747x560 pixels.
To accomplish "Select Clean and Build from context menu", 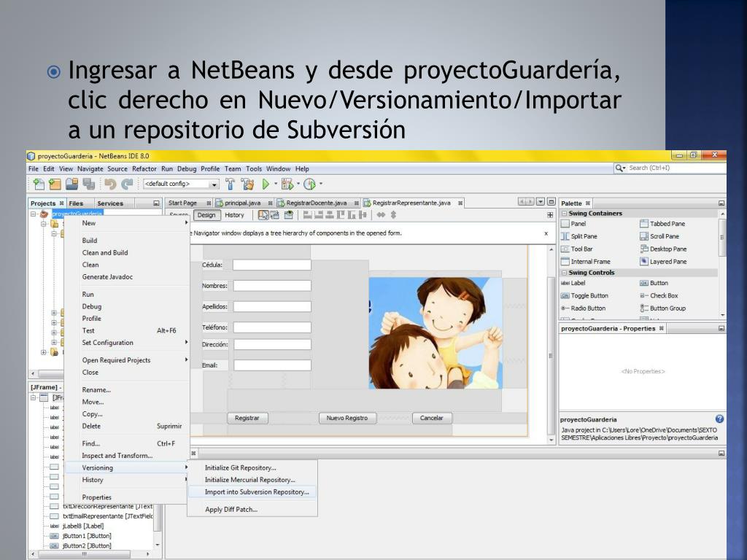I will tap(127, 253).
